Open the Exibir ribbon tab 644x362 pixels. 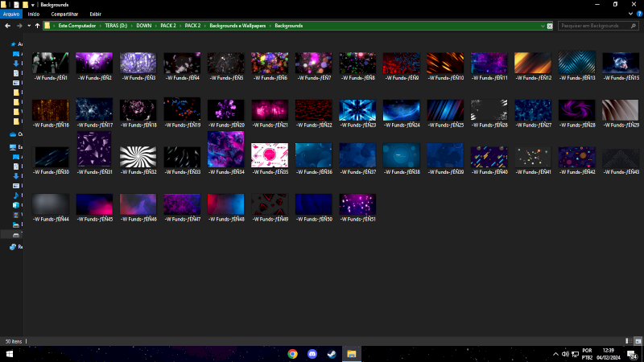click(x=95, y=14)
